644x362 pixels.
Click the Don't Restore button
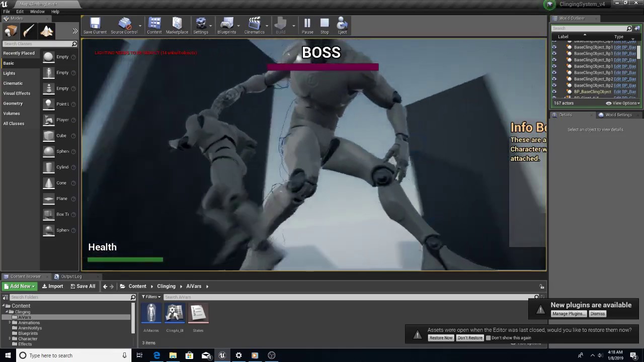tap(470, 338)
